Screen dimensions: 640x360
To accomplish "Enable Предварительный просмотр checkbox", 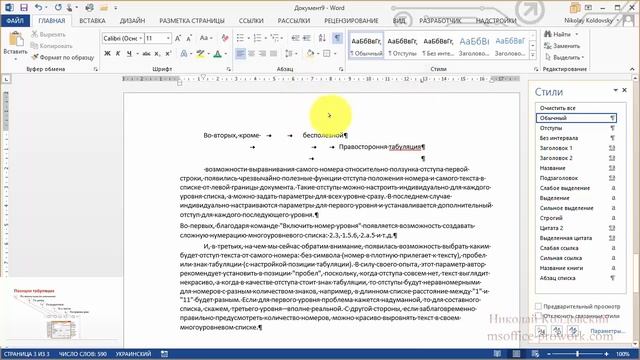I will (538, 306).
